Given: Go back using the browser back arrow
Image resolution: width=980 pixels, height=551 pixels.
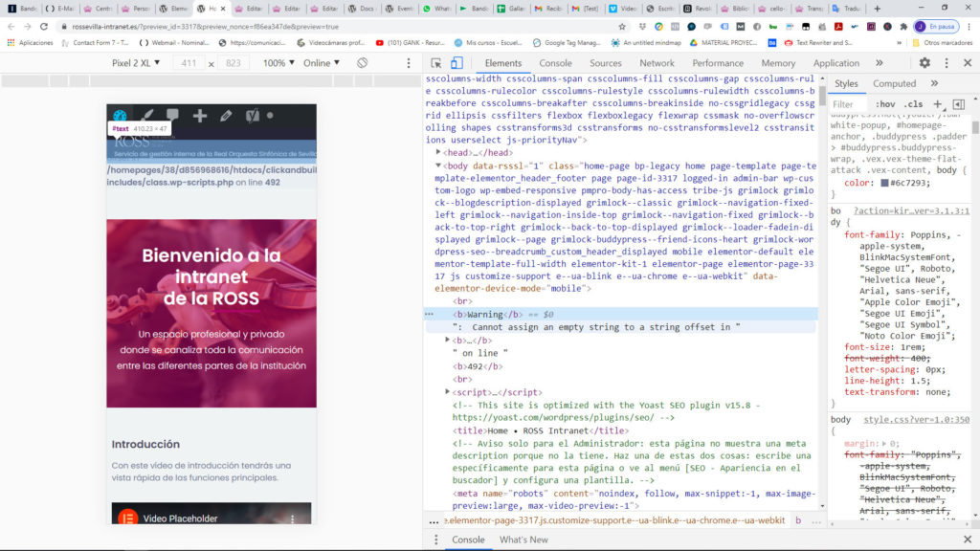Looking at the screenshot, I should pyautogui.click(x=11, y=27).
